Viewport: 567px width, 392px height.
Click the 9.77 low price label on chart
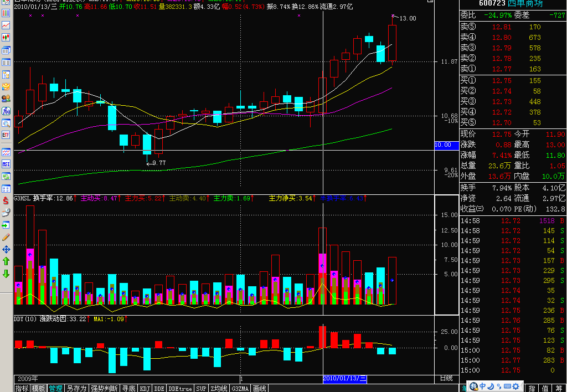click(x=159, y=163)
